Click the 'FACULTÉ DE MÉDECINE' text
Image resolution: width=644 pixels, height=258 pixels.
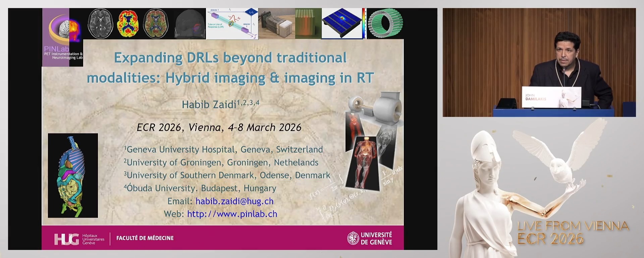click(x=145, y=238)
